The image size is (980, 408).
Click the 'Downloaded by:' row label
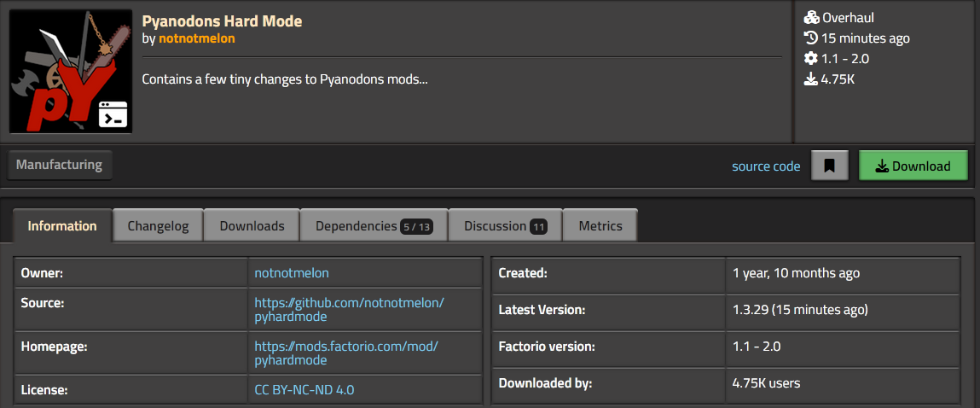click(545, 383)
